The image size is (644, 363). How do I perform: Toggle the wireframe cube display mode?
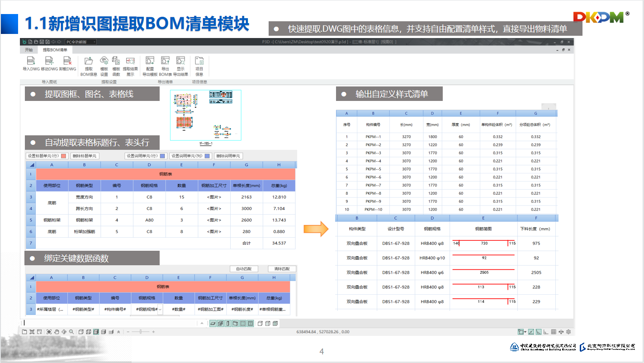(x=89, y=332)
